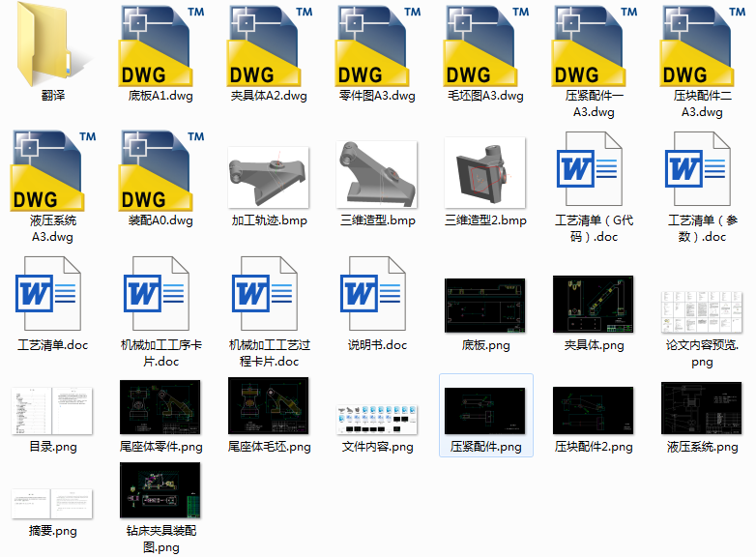Select the 目录.png thumbnail
The width and height of the screenshot is (756, 557).
[x=52, y=411]
